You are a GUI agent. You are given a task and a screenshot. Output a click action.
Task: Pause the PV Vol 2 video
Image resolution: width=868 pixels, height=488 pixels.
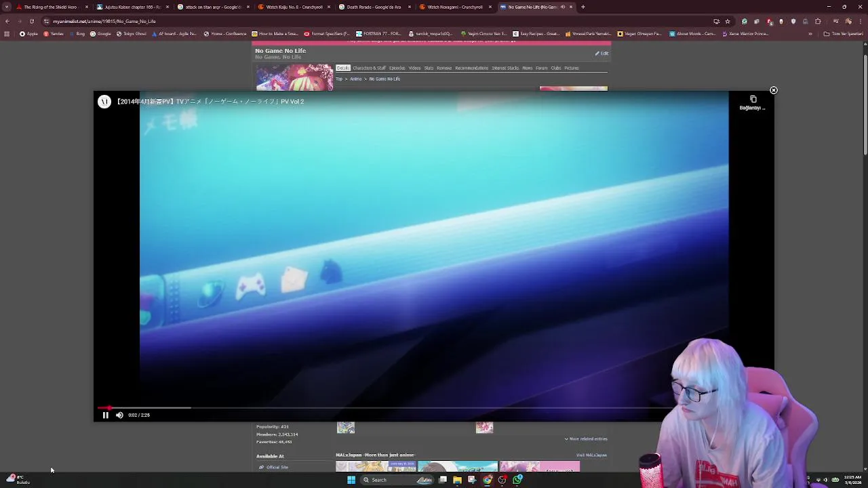(x=105, y=415)
